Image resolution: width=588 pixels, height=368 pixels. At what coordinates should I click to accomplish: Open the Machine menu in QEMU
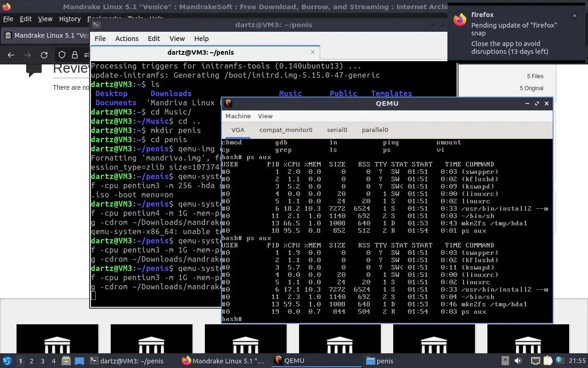pyautogui.click(x=238, y=116)
